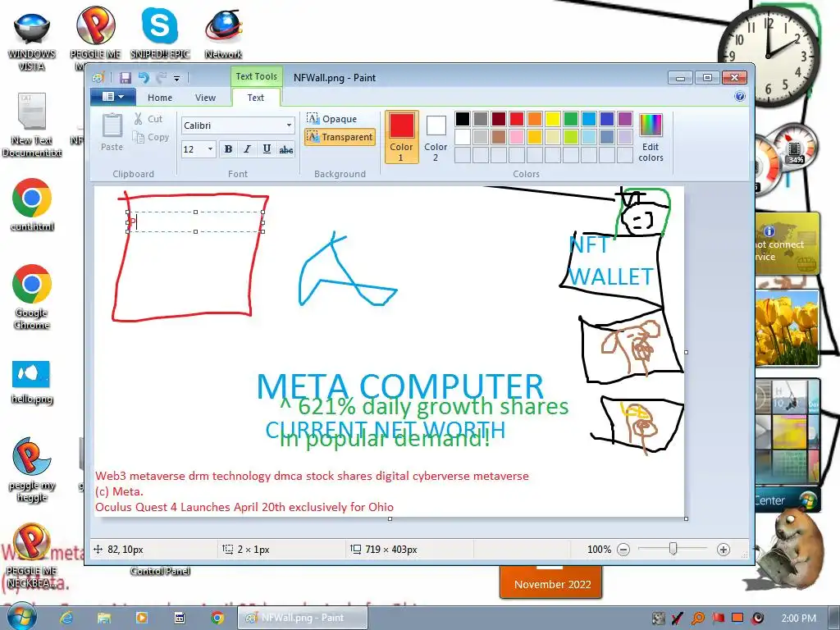
Task: Open the Network desktop icon
Action: pyautogui.click(x=223, y=34)
